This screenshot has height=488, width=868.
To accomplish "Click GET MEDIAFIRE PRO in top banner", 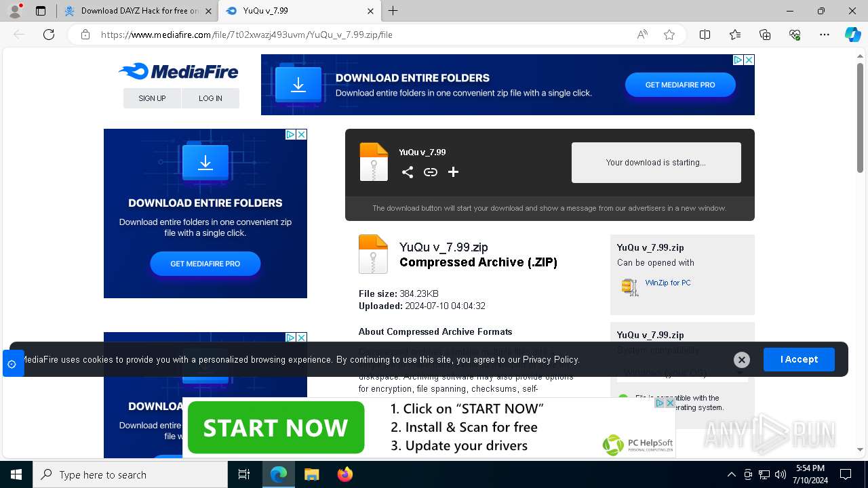I will coord(680,85).
